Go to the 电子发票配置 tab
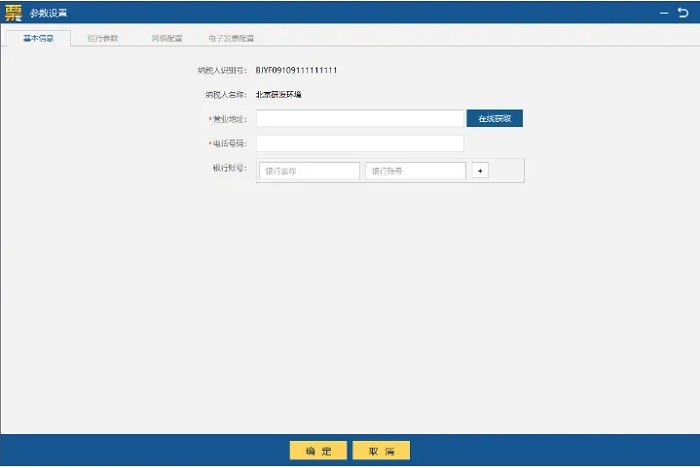 (230, 38)
